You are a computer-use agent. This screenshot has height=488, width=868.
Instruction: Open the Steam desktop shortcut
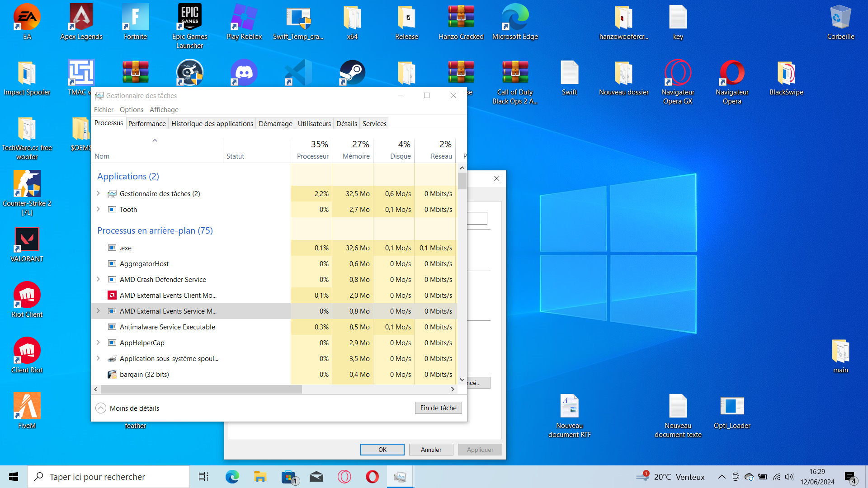(352, 72)
